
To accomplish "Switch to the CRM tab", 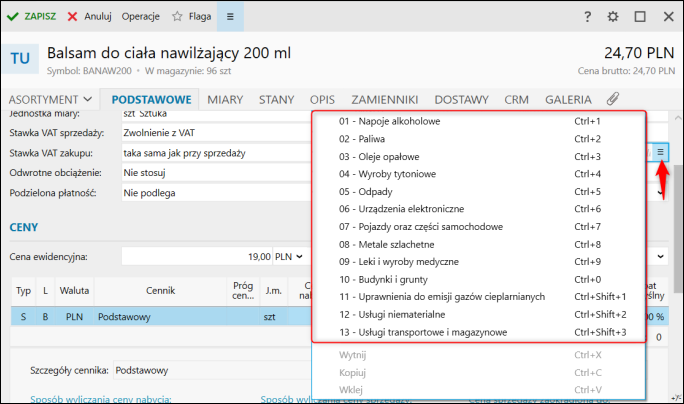I will 516,99.
